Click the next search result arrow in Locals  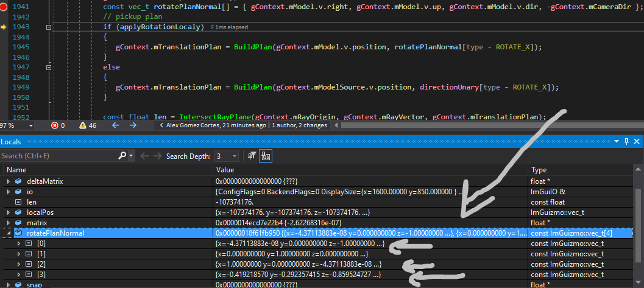click(157, 156)
